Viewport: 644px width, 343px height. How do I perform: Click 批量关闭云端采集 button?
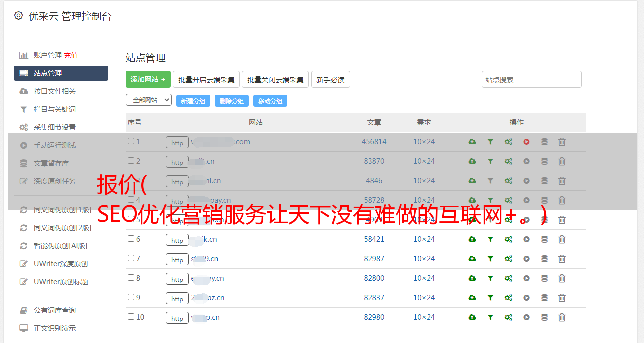(x=275, y=79)
